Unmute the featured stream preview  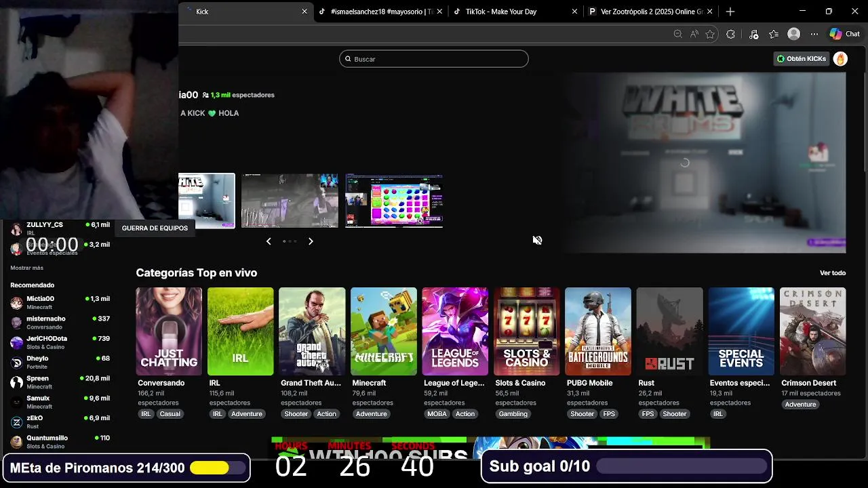(x=537, y=240)
